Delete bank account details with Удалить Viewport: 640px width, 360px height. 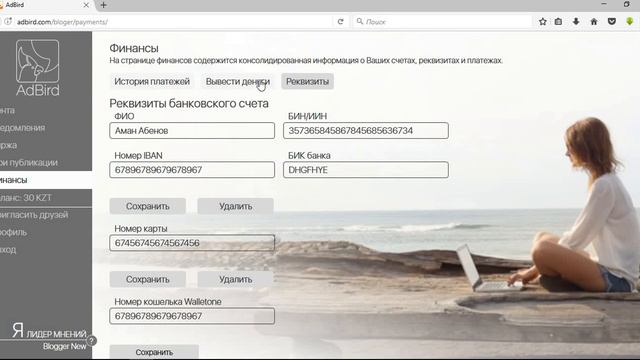tap(236, 206)
